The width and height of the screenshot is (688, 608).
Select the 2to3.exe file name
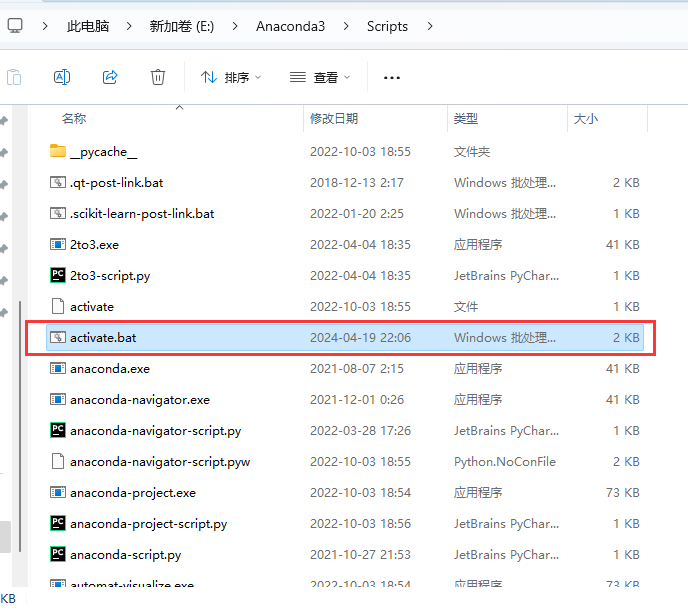(94, 244)
